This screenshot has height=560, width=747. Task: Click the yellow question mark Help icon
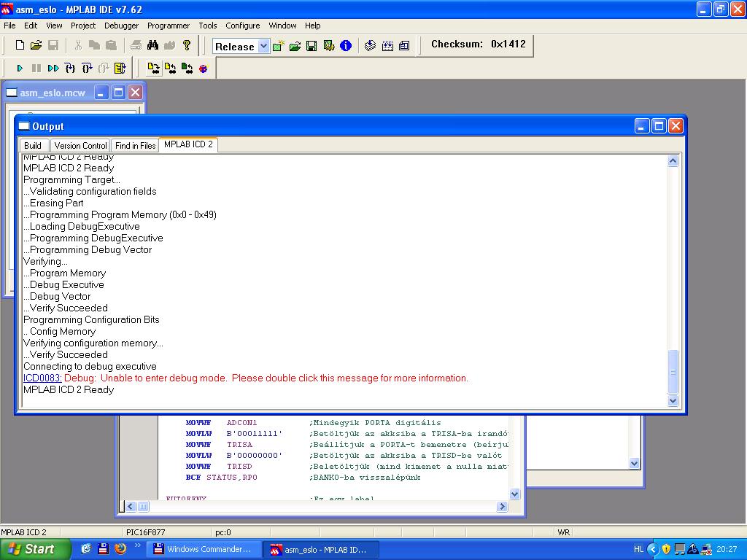[187, 45]
